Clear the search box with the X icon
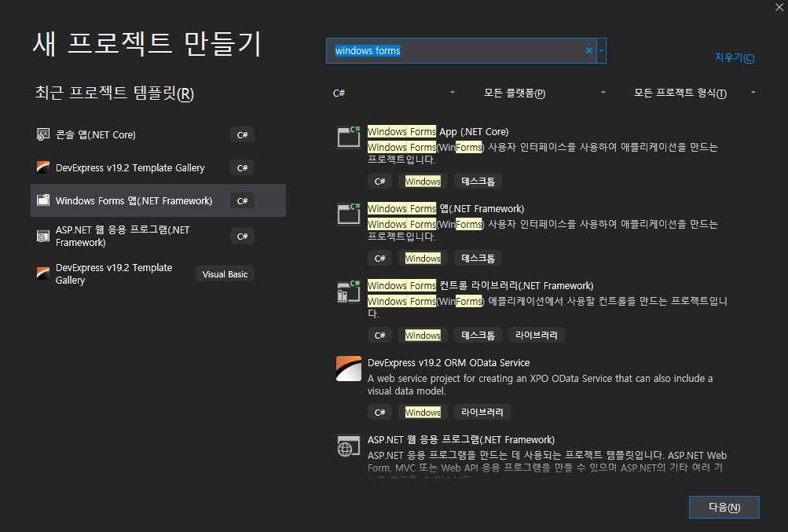Screen dimensions: 788x532 [x=589, y=50]
